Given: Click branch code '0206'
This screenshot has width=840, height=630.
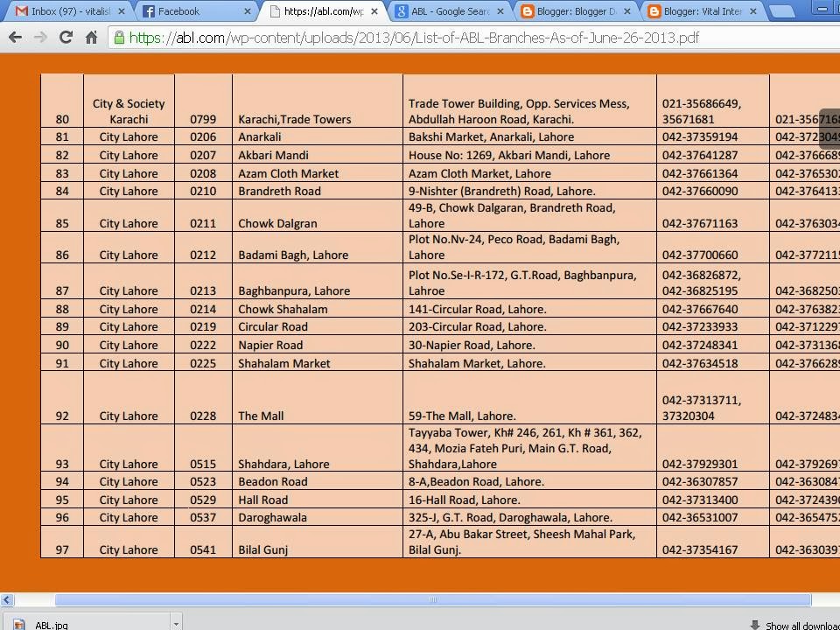Looking at the screenshot, I should coord(203,137).
